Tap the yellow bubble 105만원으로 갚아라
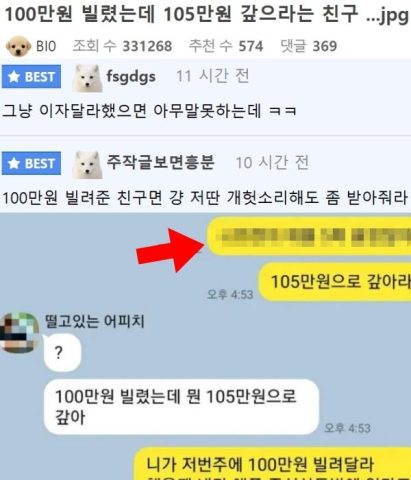 click(335, 282)
